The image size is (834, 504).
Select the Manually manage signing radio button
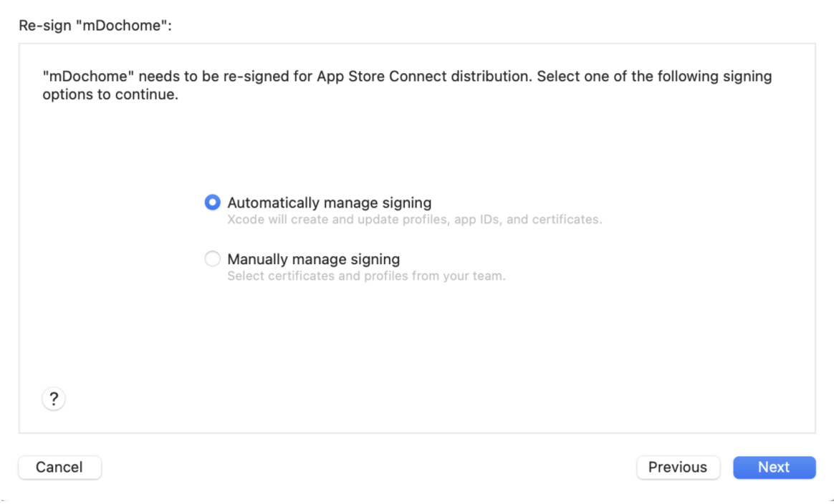click(x=212, y=259)
